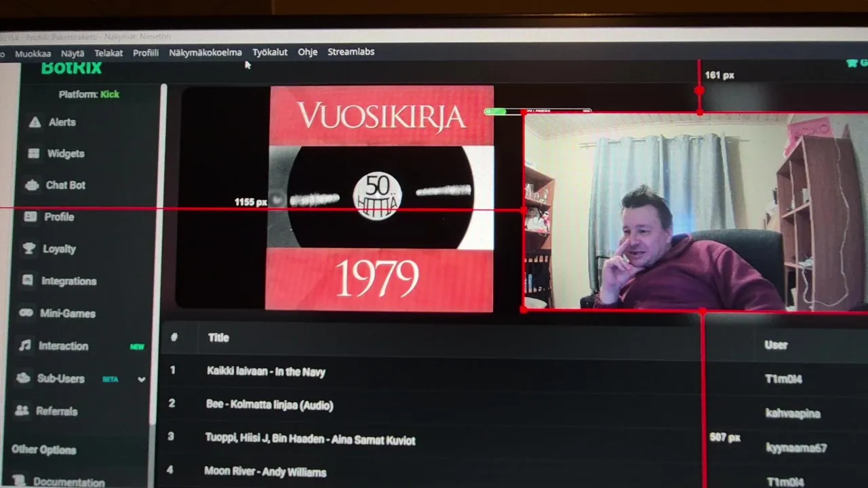The width and height of the screenshot is (868, 488).
Task: Open the Interaction page
Action: [x=63, y=346]
